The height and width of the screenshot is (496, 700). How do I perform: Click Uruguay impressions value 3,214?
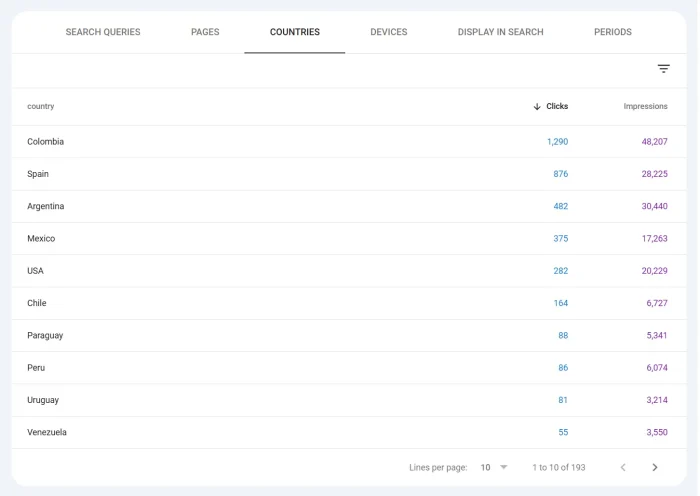(657, 400)
